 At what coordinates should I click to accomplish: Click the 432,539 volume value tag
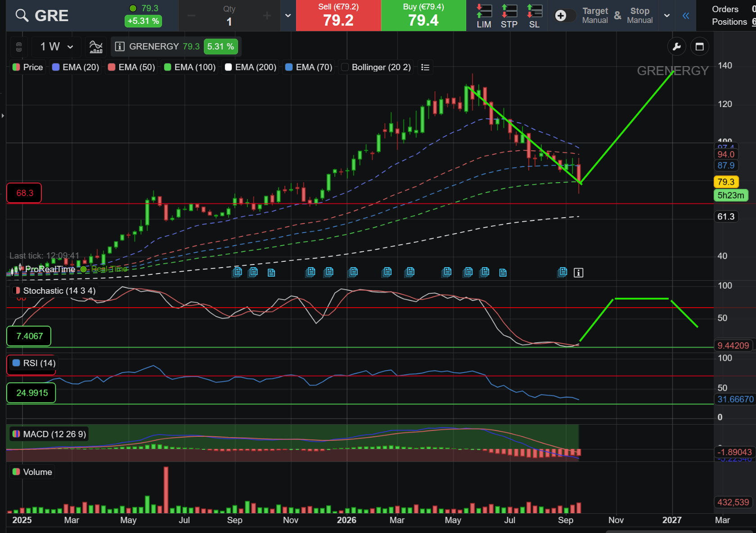click(x=733, y=502)
